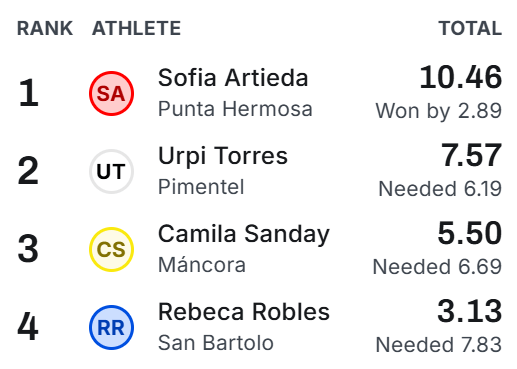Select the 3.13 total score
The width and height of the screenshot is (517, 369).
tap(470, 311)
